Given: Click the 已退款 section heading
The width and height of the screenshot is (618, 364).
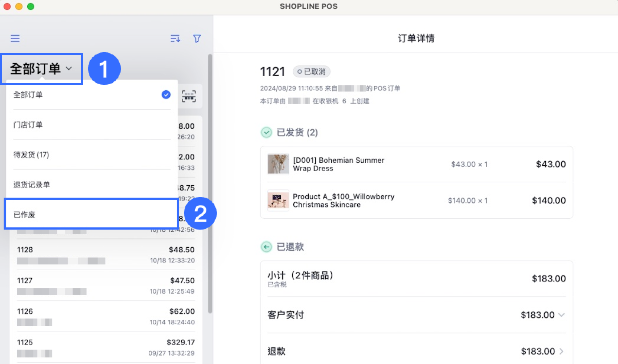Looking at the screenshot, I should [x=290, y=247].
